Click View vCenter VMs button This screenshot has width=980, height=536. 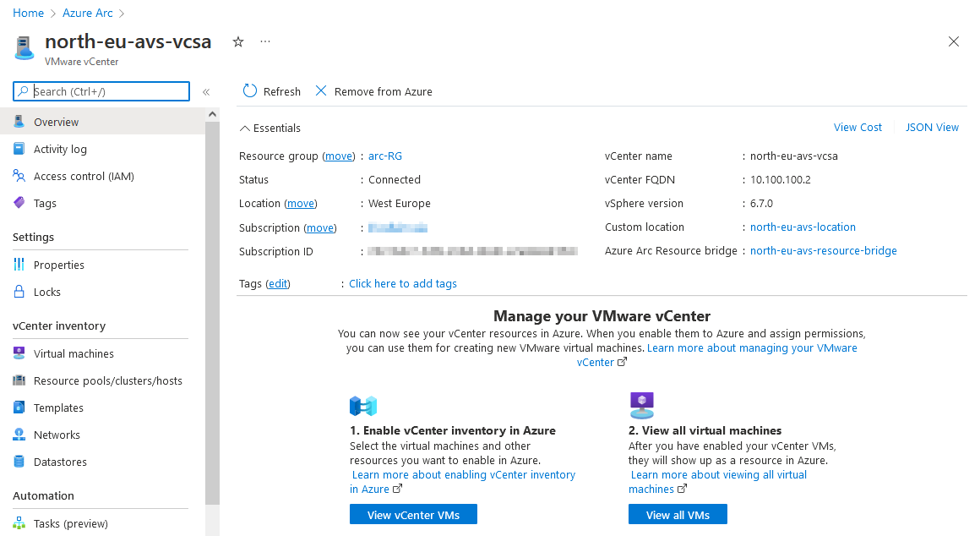(413, 515)
